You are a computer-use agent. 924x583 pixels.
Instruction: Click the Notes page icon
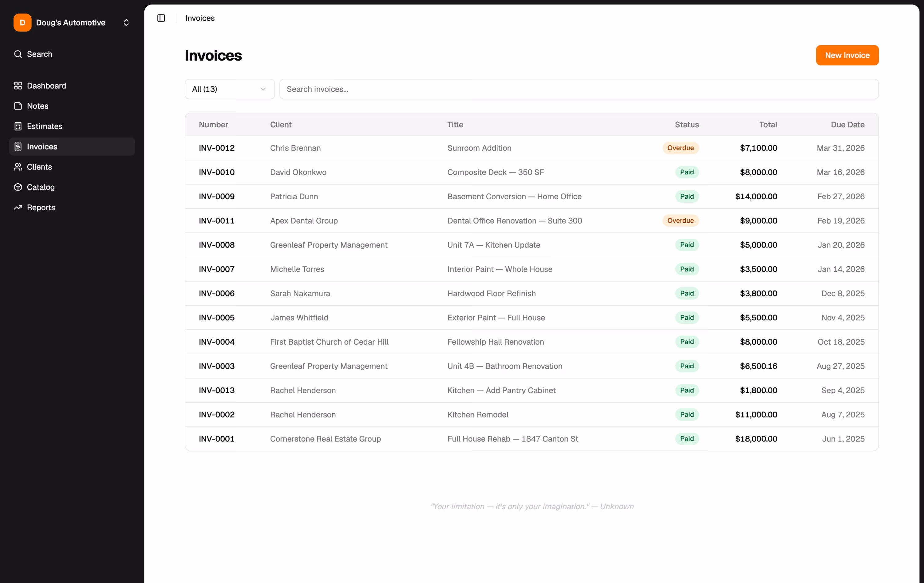pyautogui.click(x=18, y=106)
